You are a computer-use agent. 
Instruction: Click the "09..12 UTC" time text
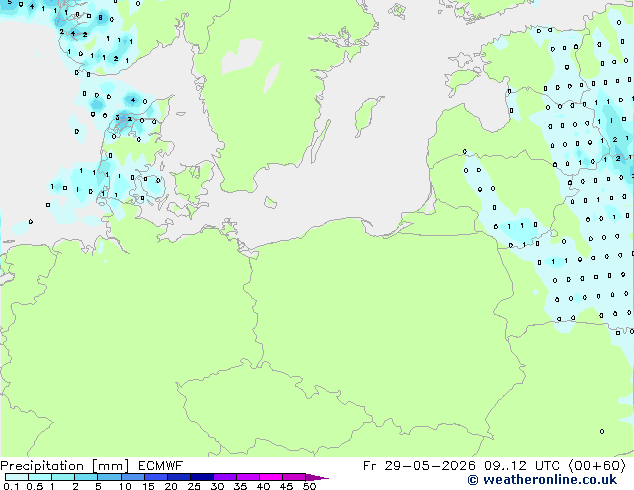click(x=522, y=466)
